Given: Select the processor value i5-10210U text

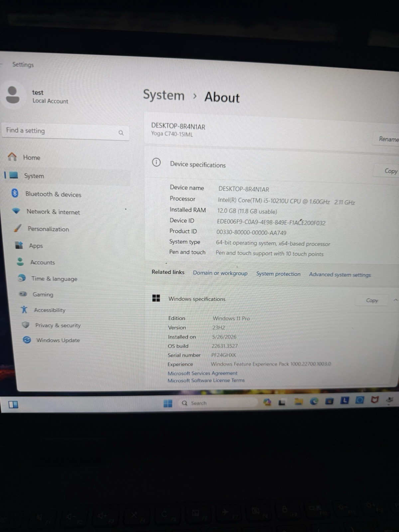Looking at the screenshot, I should click(x=287, y=201).
